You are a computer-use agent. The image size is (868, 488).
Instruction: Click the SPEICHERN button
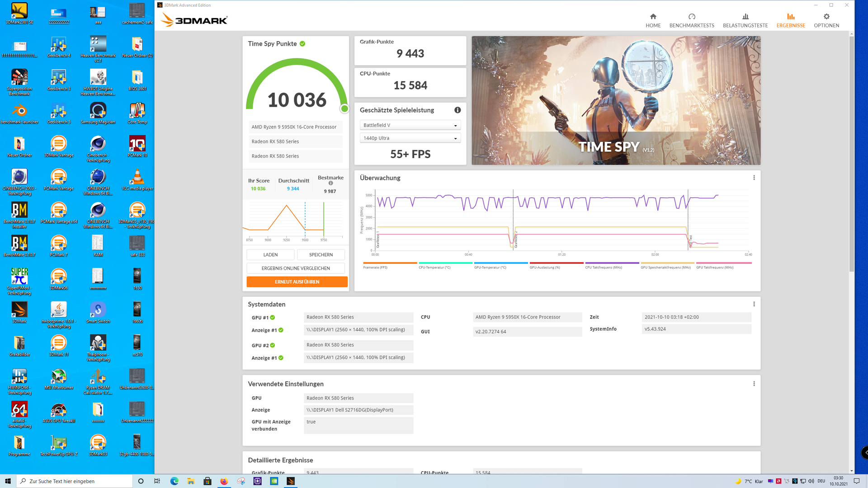(321, 255)
